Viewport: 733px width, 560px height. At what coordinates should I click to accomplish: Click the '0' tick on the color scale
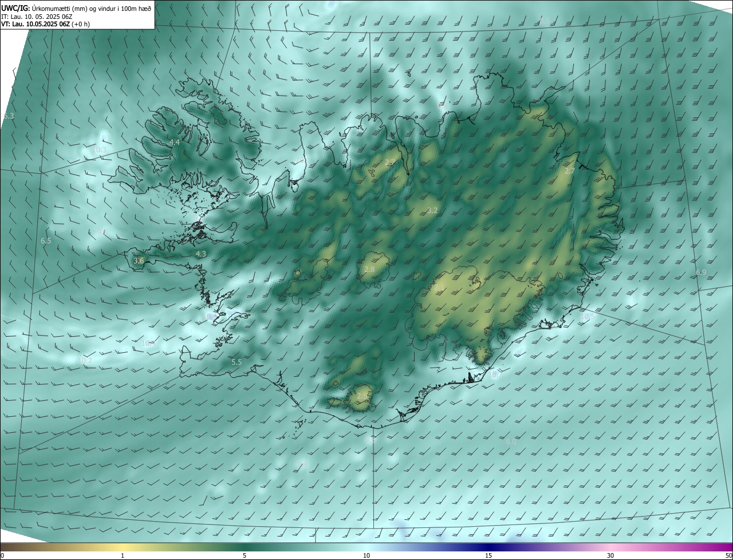(x=2, y=555)
